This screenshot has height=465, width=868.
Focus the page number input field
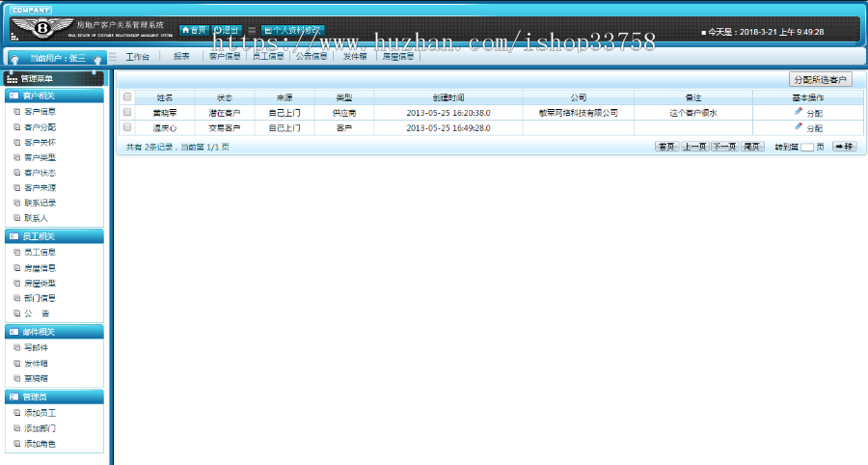coord(807,148)
